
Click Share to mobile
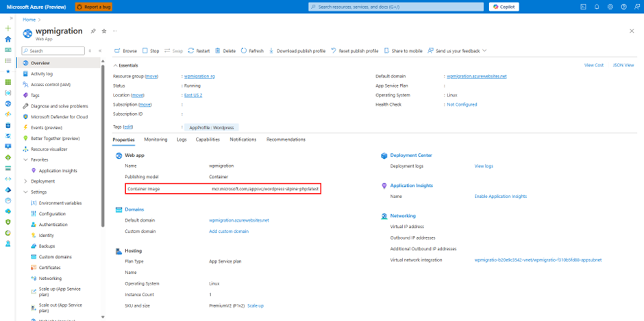pos(404,51)
